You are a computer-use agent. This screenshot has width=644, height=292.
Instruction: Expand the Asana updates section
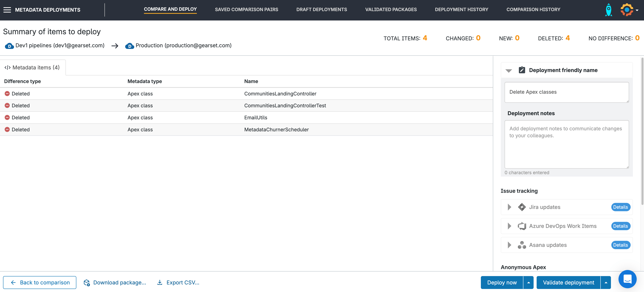pyautogui.click(x=509, y=245)
